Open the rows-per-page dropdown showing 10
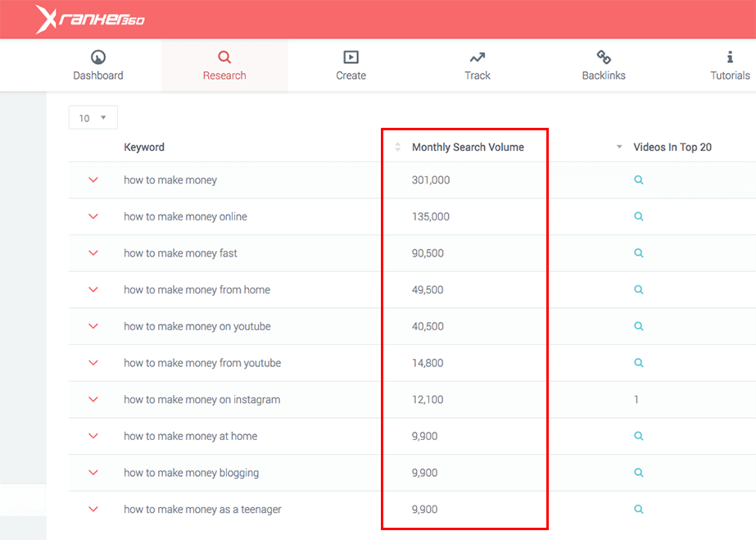The height and width of the screenshot is (540, 756). pos(93,118)
